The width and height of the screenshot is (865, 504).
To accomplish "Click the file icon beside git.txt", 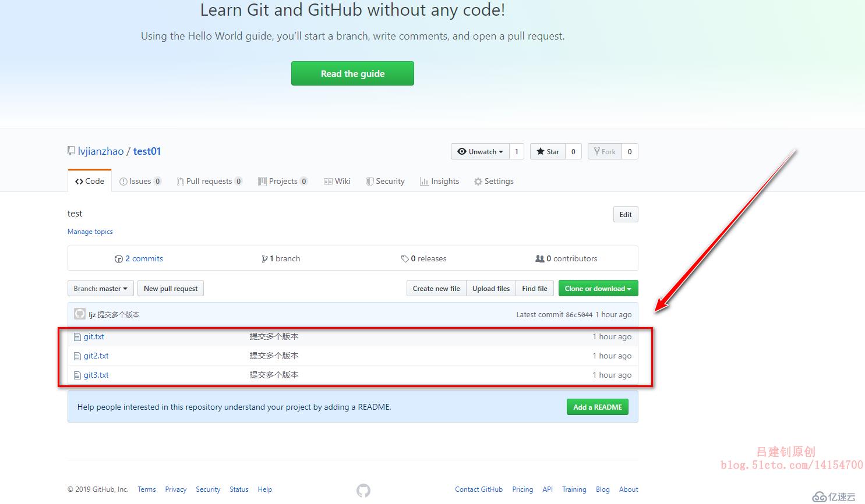I will 77,336.
